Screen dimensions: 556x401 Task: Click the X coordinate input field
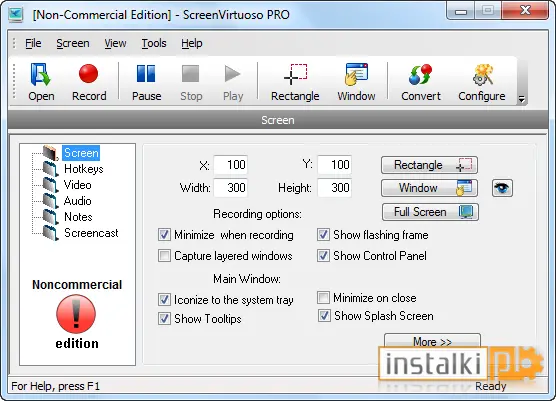[230, 165]
